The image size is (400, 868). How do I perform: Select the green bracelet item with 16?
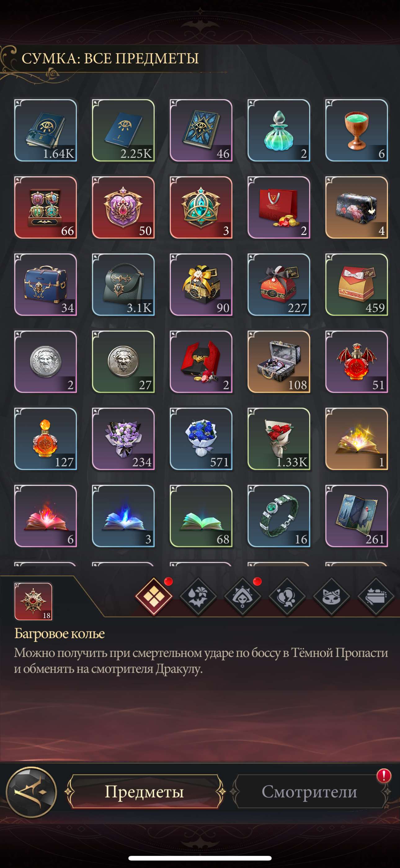pos(279,516)
